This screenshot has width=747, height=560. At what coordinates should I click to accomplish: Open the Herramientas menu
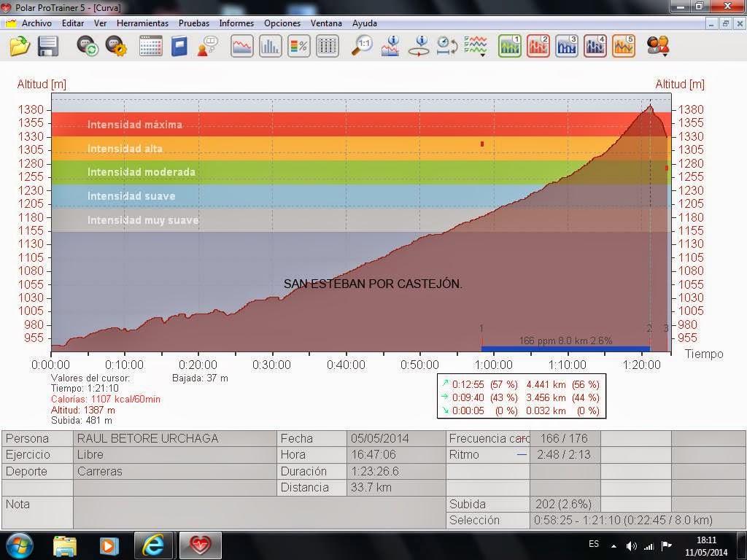142,23
